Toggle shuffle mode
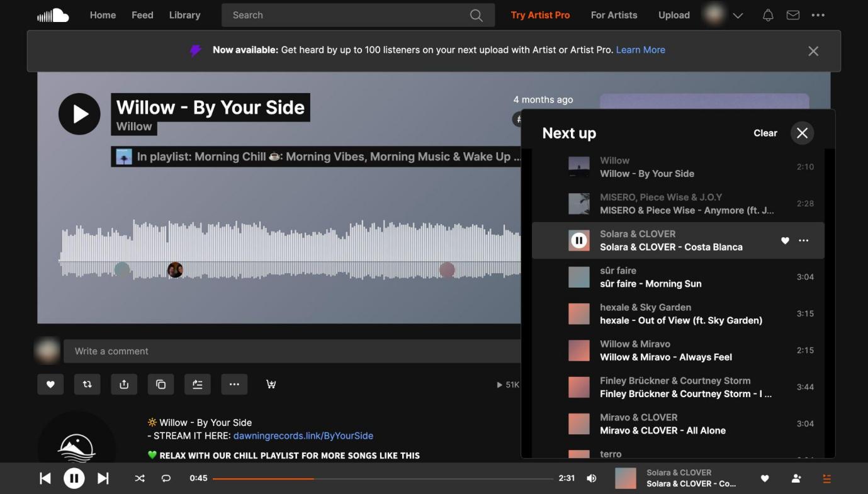Viewport: 868px width, 494px height. click(140, 479)
